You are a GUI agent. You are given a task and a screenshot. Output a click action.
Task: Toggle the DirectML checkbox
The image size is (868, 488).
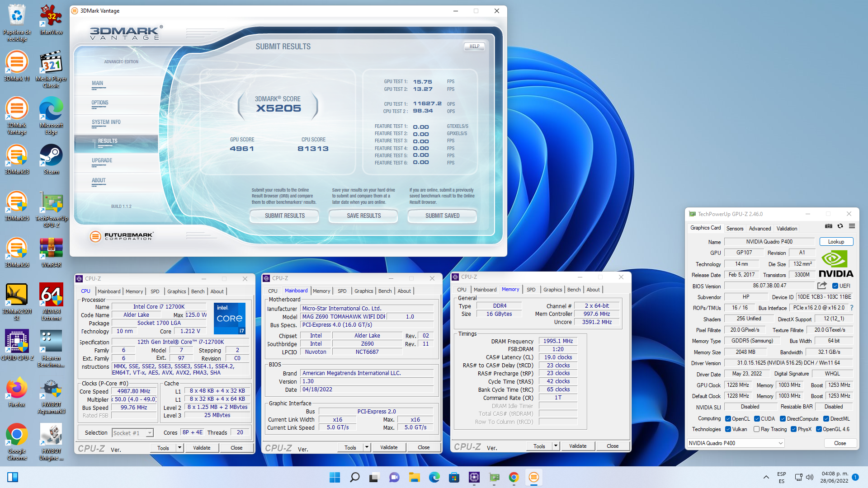[826, 419]
